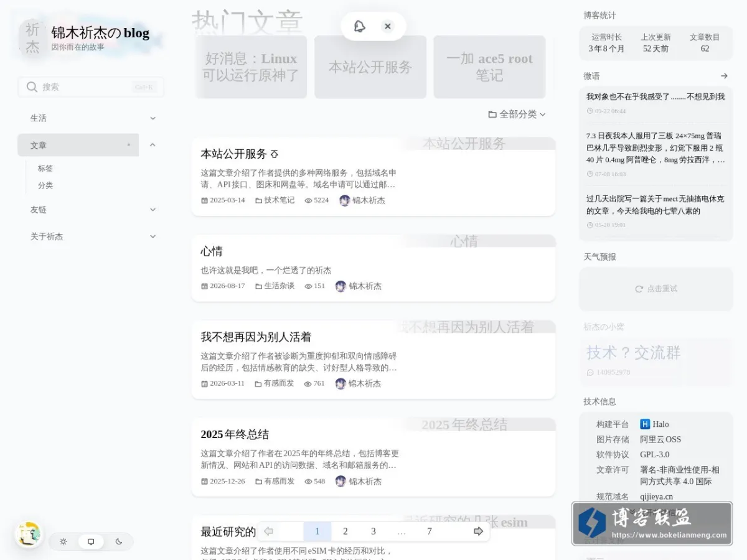747x560 pixels.
Task: Switch to system theme monitor icon
Action: tap(91, 542)
